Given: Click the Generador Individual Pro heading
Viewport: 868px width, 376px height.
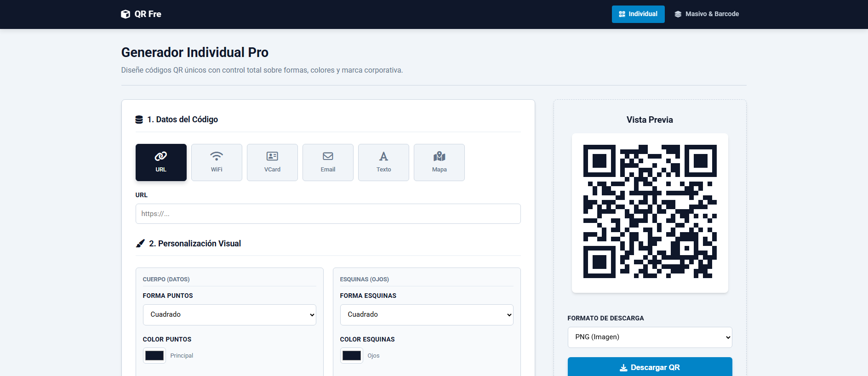Looking at the screenshot, I should click(x=195, y=52).
